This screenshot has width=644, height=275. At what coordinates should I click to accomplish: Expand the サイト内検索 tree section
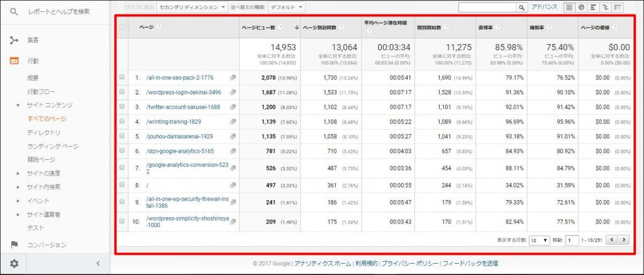pyautogui.click(x=18, y=187)
